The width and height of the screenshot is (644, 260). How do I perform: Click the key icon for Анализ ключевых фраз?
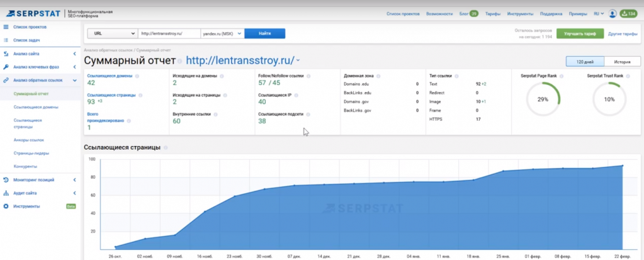[x=6, y=67]
